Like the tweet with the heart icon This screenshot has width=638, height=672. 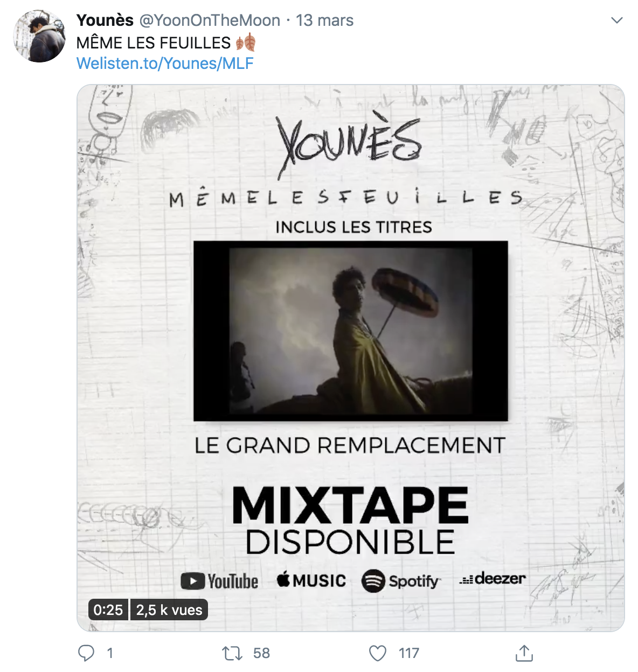pyautogui.click(x=378, y=653)
